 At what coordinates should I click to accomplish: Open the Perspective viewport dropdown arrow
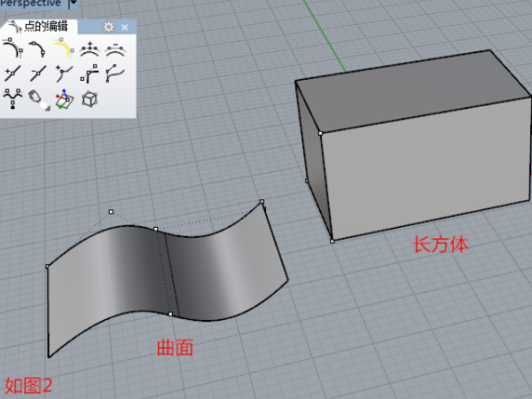(x=73, y=4)
